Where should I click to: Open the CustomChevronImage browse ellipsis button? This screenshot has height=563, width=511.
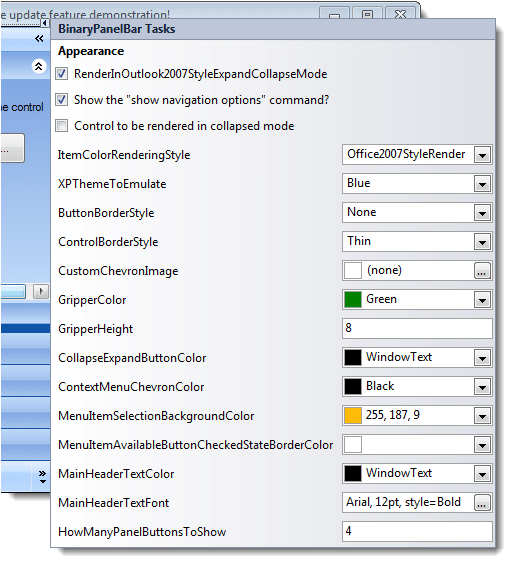click(x=482, y=271)
